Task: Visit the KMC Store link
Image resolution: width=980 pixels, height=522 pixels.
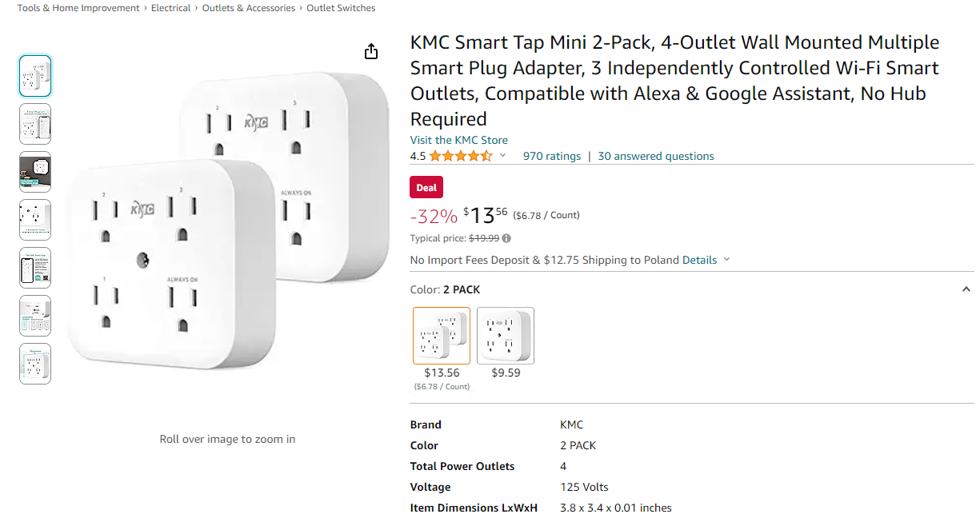Action: [x=458, y=140]
